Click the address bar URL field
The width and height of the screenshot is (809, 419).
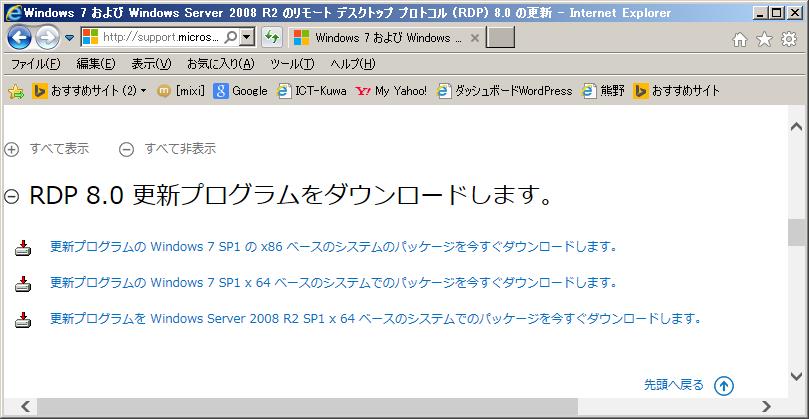tap(162, 37)
